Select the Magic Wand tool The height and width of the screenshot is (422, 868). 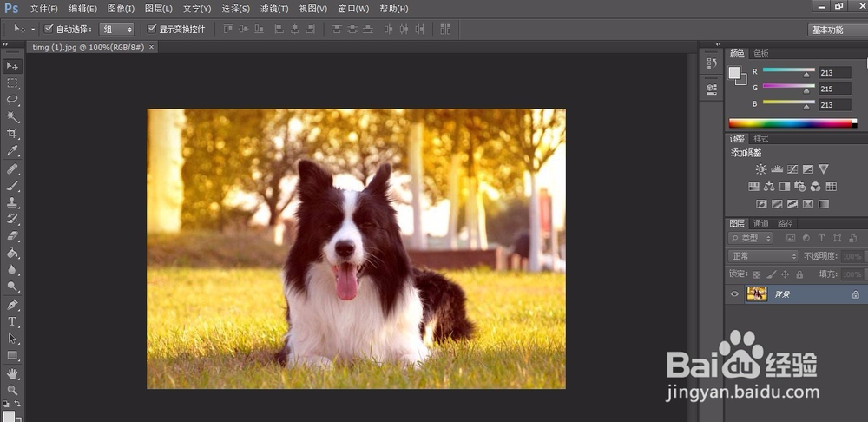[12, 116]
